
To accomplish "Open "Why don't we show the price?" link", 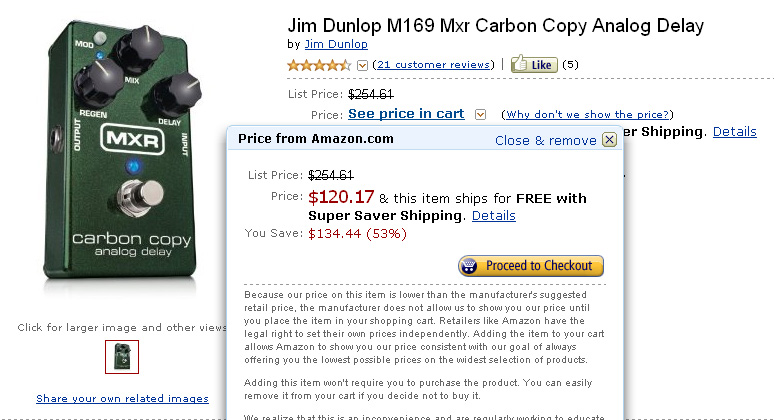I will pyautogui.click(x=589, y=115).
